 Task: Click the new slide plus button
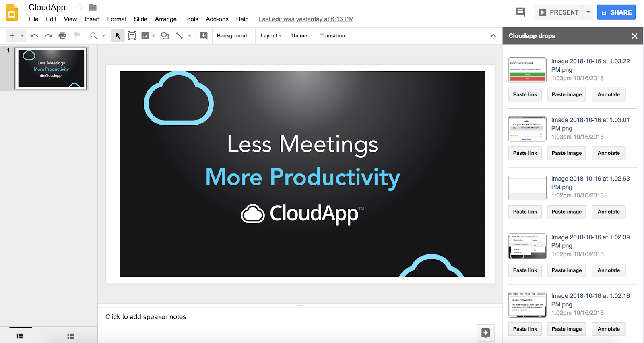click(12, 36)
